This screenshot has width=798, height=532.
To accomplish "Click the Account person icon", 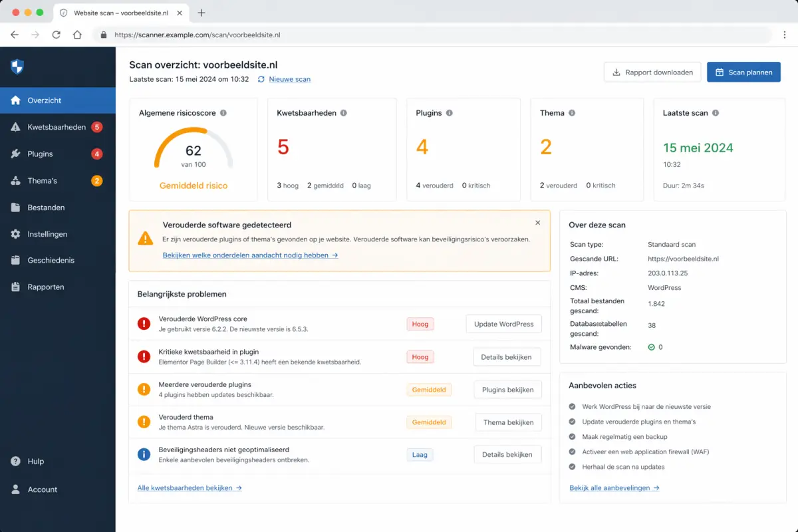I will 16,489.
